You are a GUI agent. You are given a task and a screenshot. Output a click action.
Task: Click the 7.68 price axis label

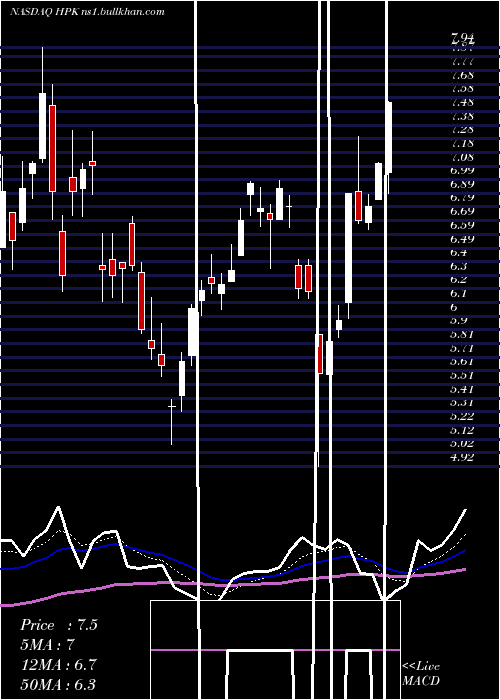point(462,75)
